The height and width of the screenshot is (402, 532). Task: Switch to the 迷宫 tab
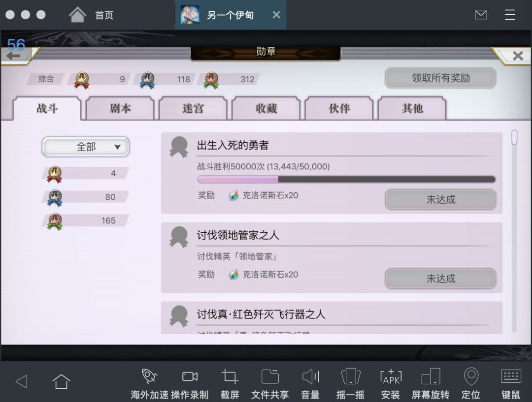tap(193, 108)
